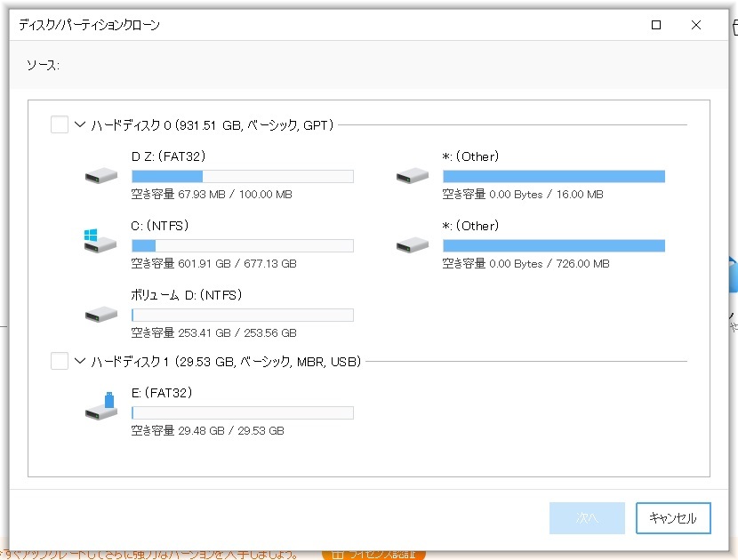Collapse the Hard Disk 0 section
The width and height of the screenshot is (738, 560).
(80, 124)
